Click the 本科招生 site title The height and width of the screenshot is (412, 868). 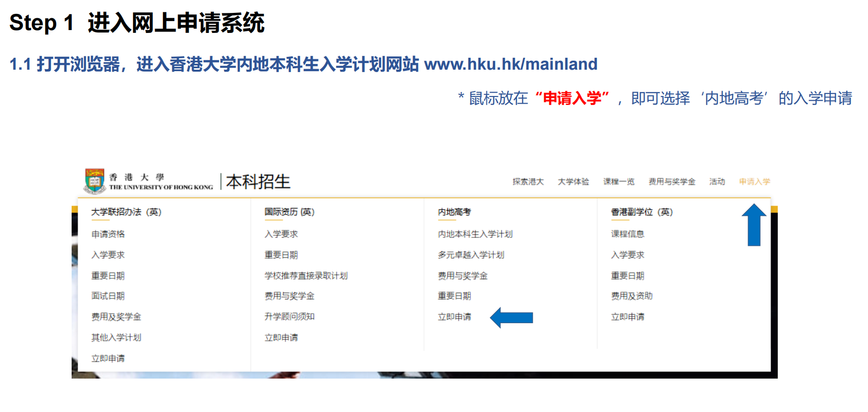tap(258, 182)
